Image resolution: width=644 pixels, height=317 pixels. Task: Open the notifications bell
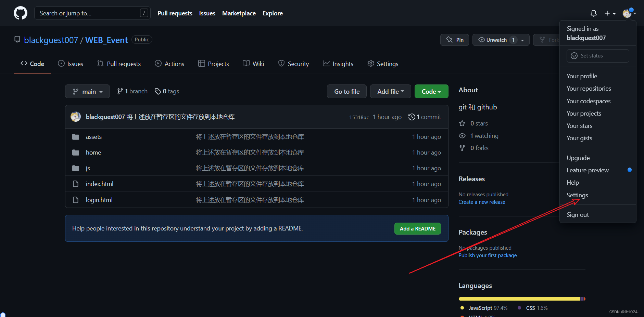coord(594,13)
